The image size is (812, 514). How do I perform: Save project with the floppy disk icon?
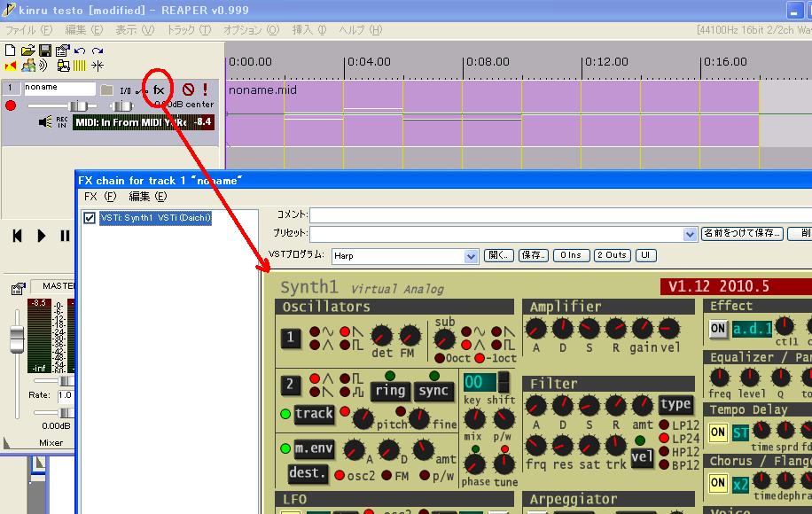(45, 51)
